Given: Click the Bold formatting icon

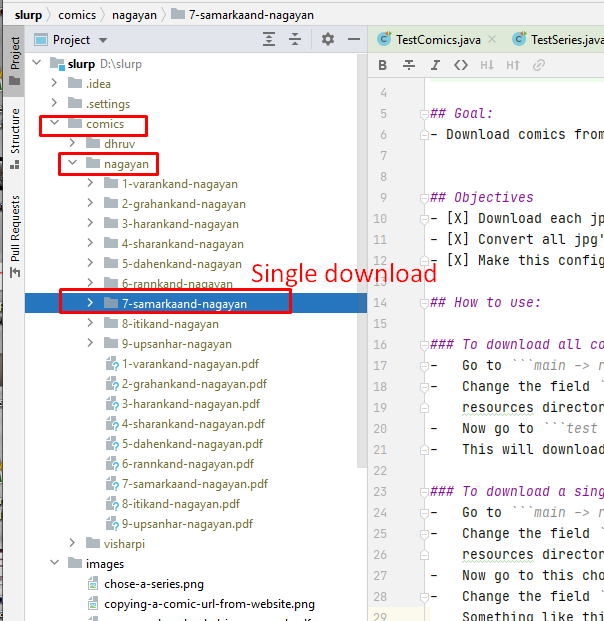Looking at the screenshot, I should pyautogui.click(x=382, y=65).
